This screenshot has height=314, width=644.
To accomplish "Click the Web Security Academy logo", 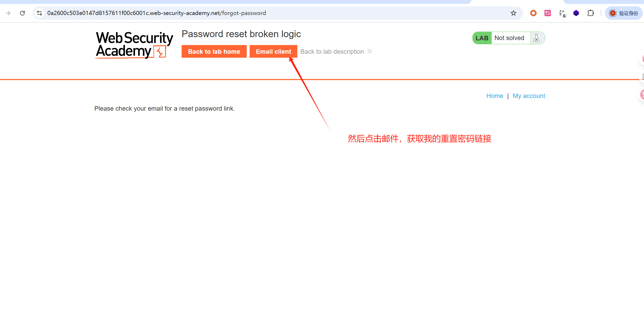I will point(134,45).
